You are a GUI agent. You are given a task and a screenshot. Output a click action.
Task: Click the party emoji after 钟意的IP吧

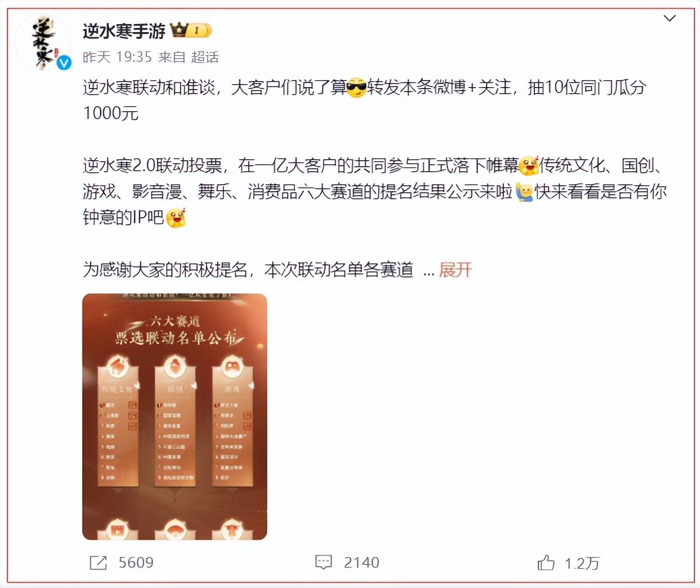click(x=175, y=218)
